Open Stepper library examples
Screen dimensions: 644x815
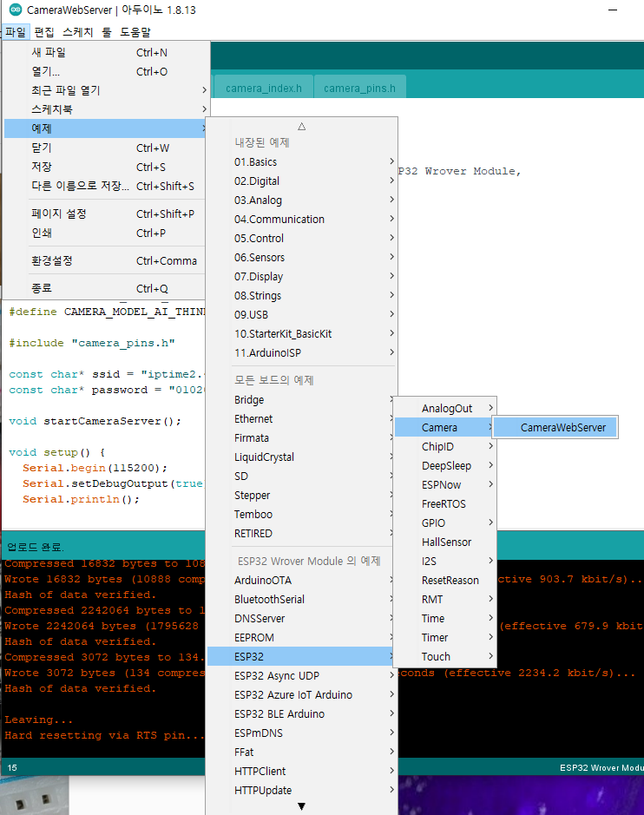[301, 496]
